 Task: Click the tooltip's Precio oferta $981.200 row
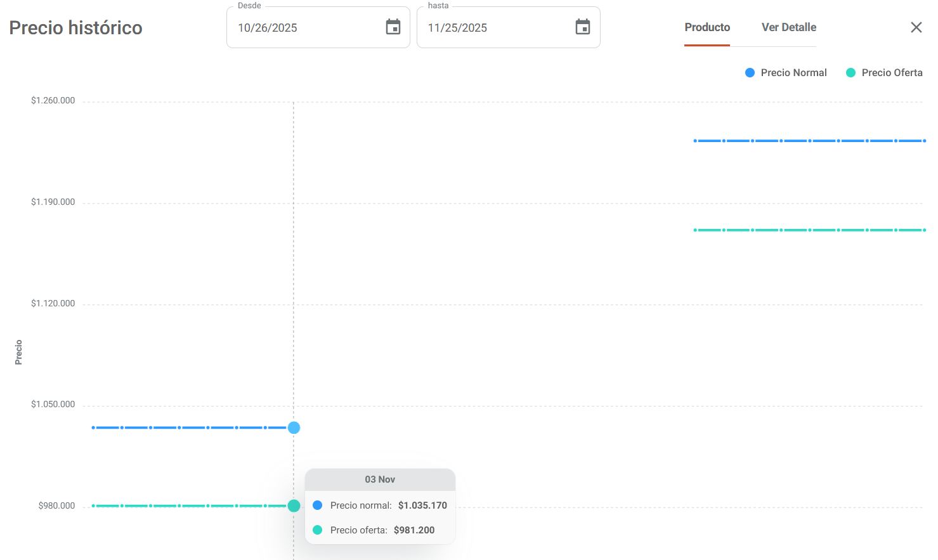coord(381,530)
